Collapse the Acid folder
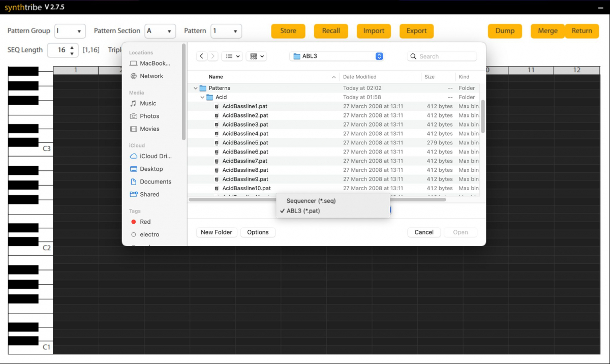This screenshot has height=364, width=610. point(202,97)
